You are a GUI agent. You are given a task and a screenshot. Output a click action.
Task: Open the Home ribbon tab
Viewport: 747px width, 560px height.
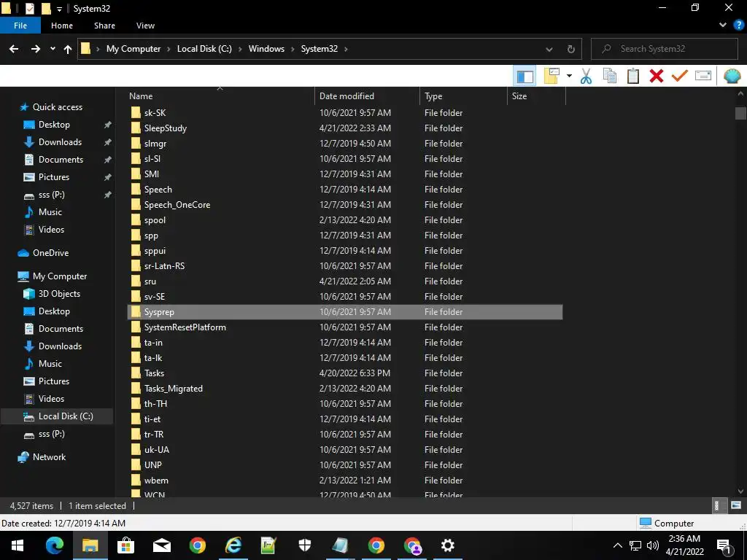click(x=62, y=26)
